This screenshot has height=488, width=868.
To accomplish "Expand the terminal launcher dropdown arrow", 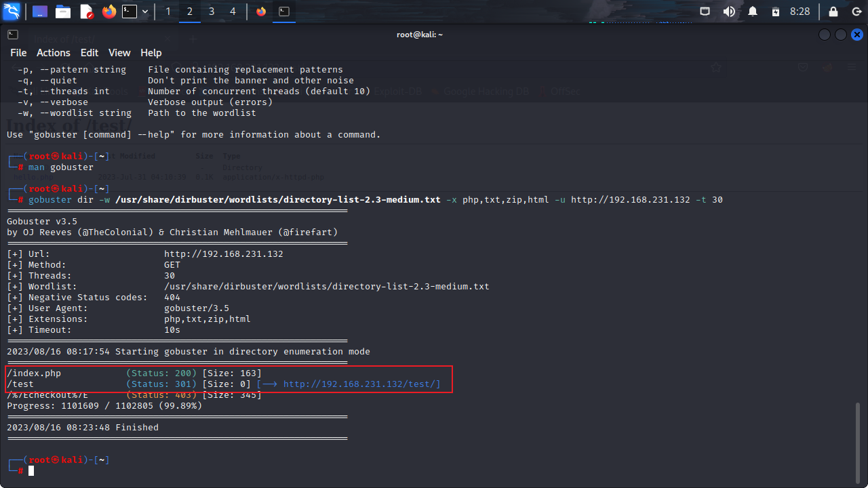I will (x=145, y=12).
